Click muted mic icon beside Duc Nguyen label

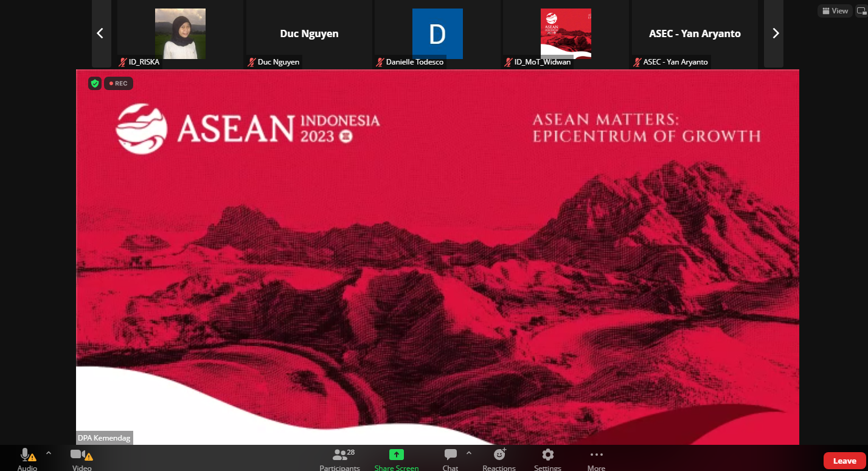pyautogui.click(x=252, y=62)
